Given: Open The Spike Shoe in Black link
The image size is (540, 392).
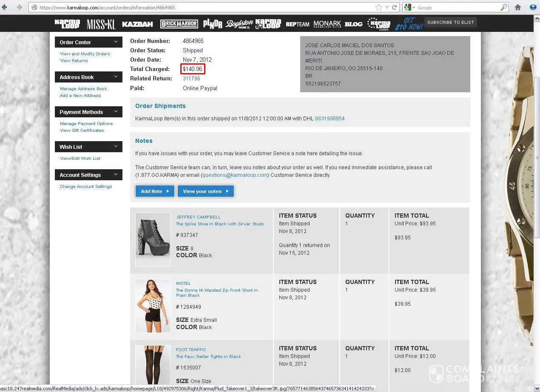Looking at the screenshot, I should (220, 224).
